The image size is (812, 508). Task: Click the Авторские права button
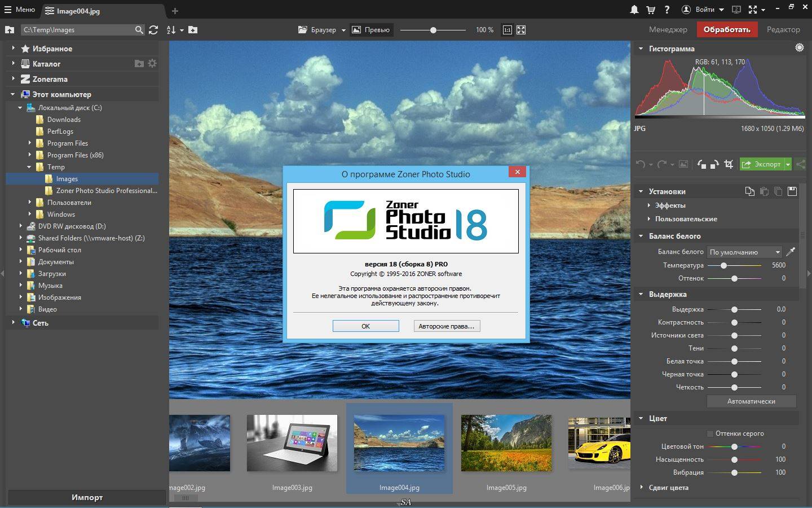click(x=447, y=326)
